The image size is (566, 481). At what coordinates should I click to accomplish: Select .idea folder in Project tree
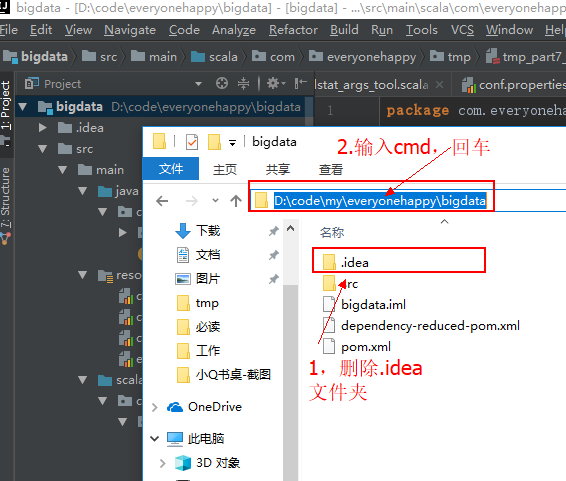80,128
